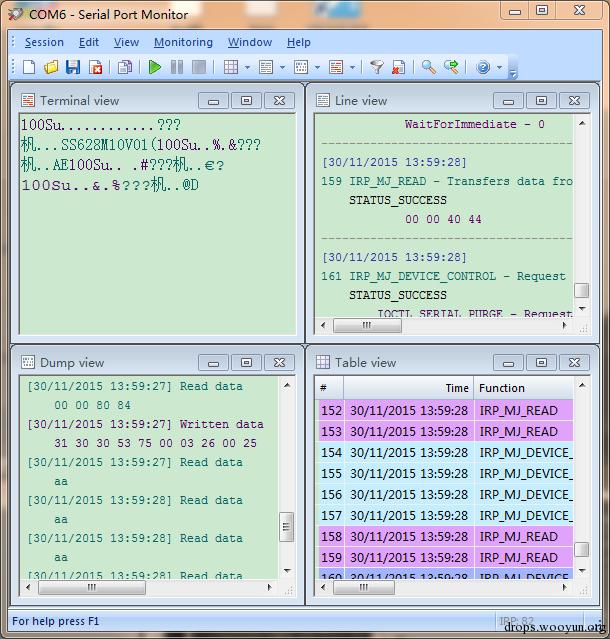Stop monitoring with the square stop icon

(198, 67)
